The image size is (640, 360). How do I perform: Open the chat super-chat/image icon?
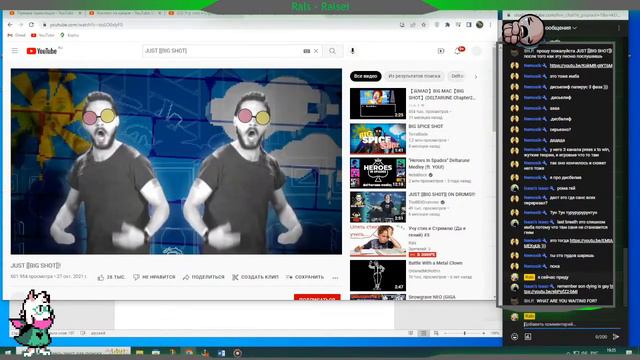[x=528, y=337]
